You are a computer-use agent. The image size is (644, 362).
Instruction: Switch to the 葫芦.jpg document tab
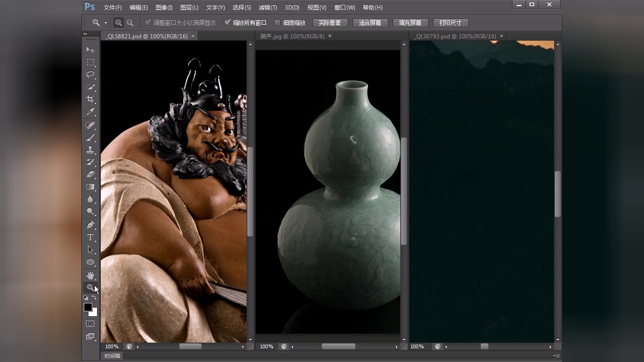coord(292,36)
